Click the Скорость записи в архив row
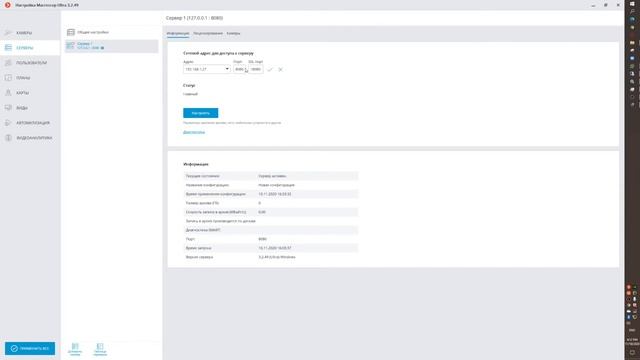This screenshot has width=640, height=360. [271, 212]
